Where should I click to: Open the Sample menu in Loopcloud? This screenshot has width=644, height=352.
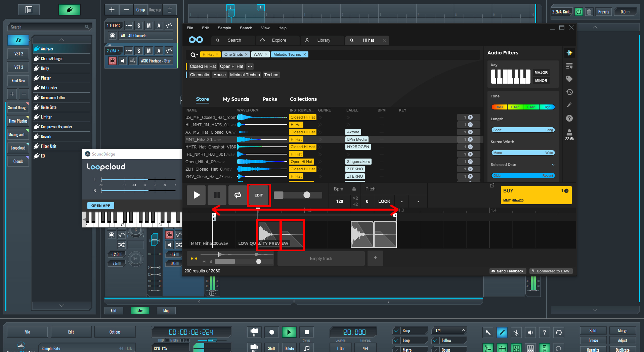point(224,28)
